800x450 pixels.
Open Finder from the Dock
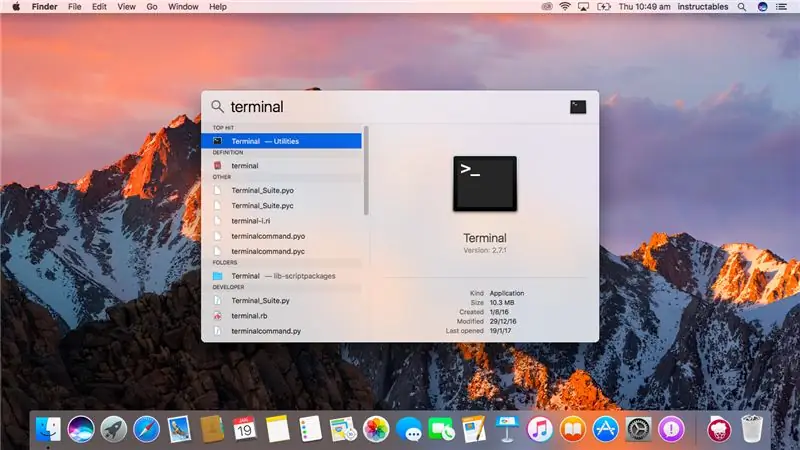pos(48,429)
